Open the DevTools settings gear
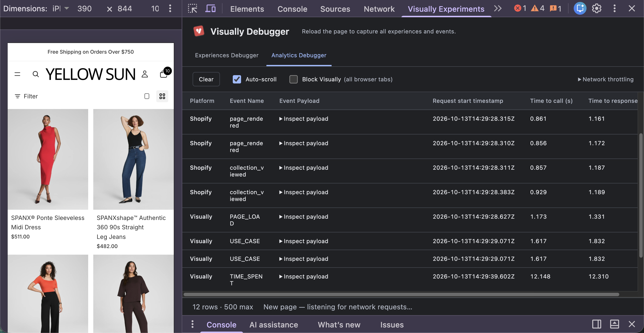 [597, 9]
